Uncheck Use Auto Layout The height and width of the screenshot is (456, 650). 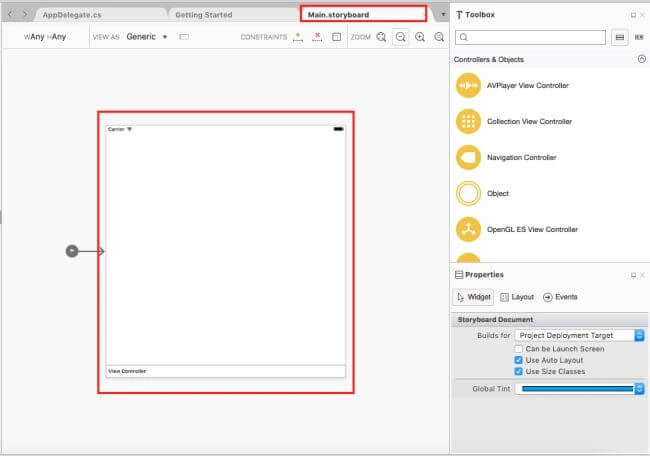(x=519, y=360)
